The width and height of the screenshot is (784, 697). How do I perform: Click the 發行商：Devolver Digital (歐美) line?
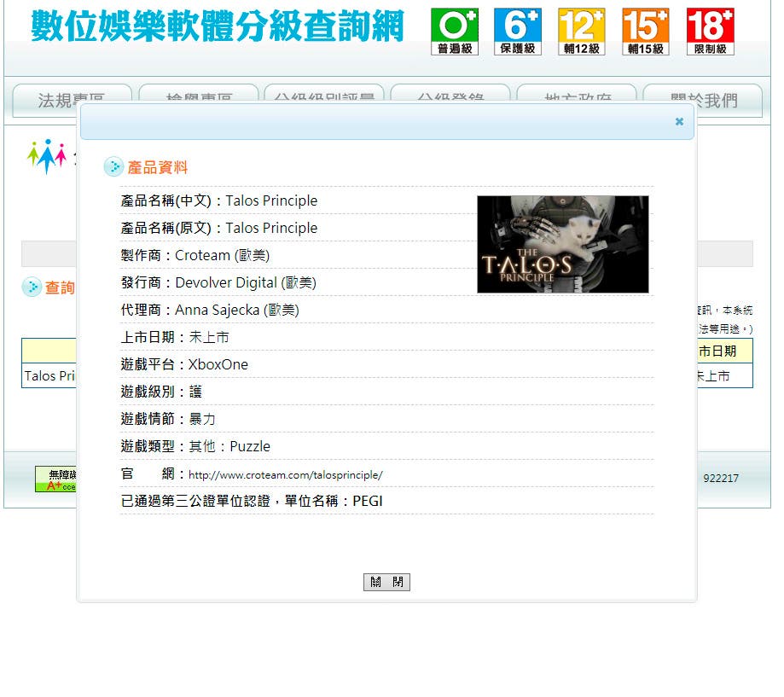click(x=218, y=283)
